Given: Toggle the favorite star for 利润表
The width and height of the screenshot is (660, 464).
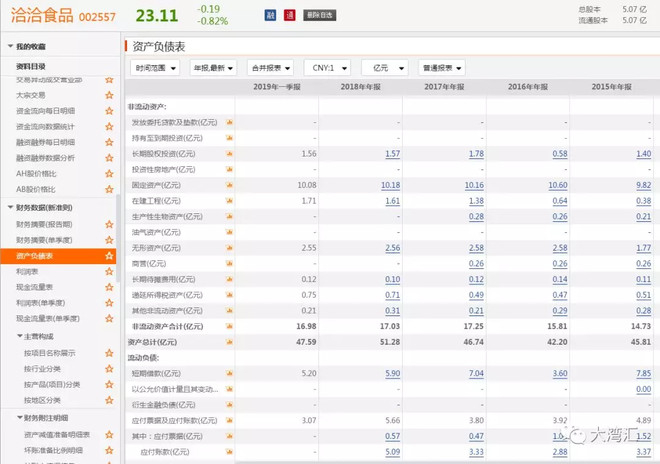Looking at the screenshot, I should point(109,271).
